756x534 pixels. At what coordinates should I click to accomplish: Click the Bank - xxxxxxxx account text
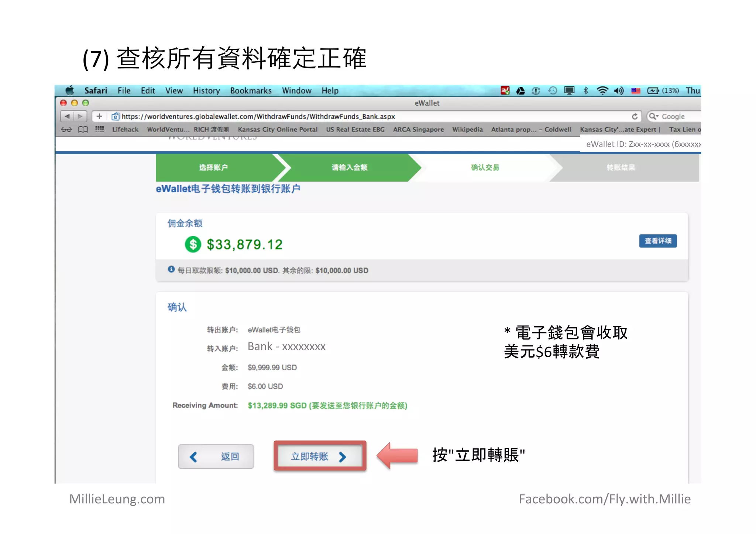286,347
